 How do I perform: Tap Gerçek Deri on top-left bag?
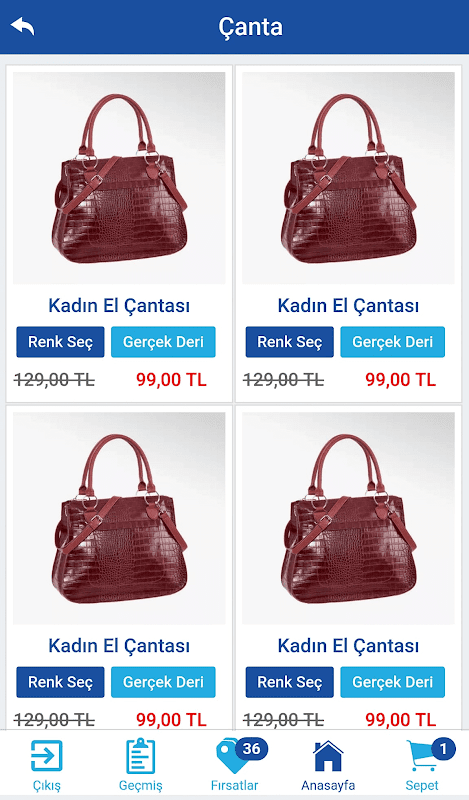tap(163, 342)
